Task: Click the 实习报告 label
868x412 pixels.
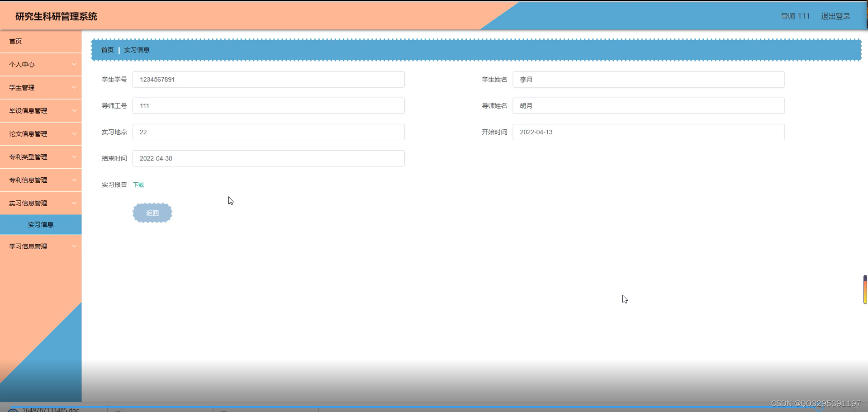Action: (114, 185)
